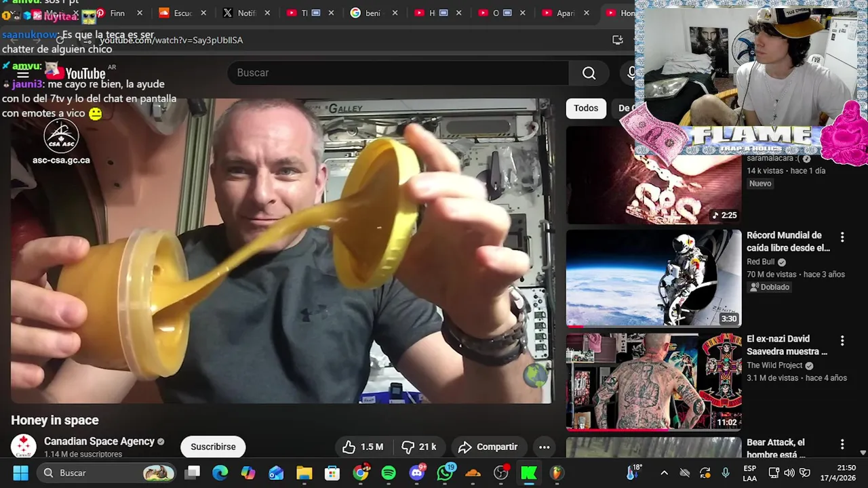The height and width of the screenshot is (488, 868).
Task: Dislike the video with 21 k dislikes
Action: coord(419,447)
